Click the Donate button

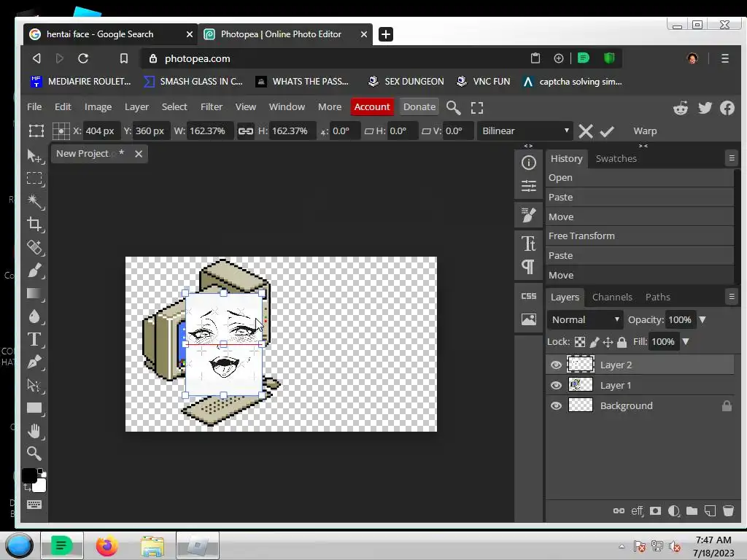point(419,106)
